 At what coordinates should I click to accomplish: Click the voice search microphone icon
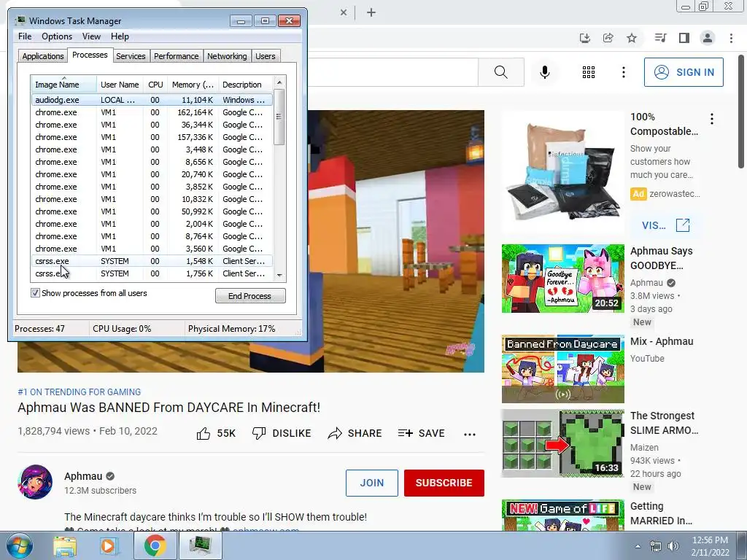coord(545,72)
